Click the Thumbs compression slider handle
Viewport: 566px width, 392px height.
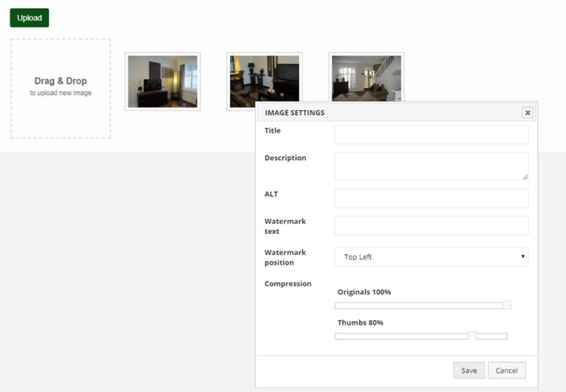[x=473, y=336]
